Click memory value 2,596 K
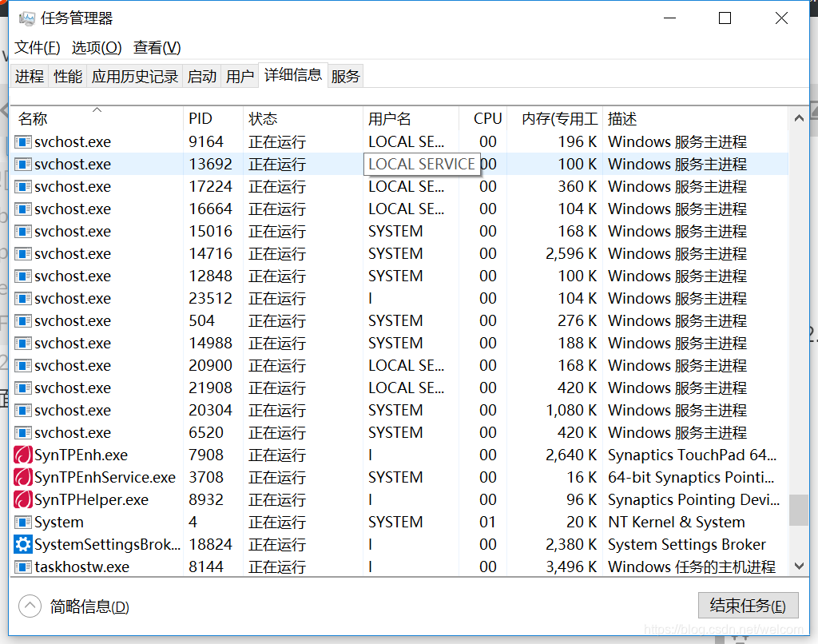The image size is (818, 644). (571, 254)
